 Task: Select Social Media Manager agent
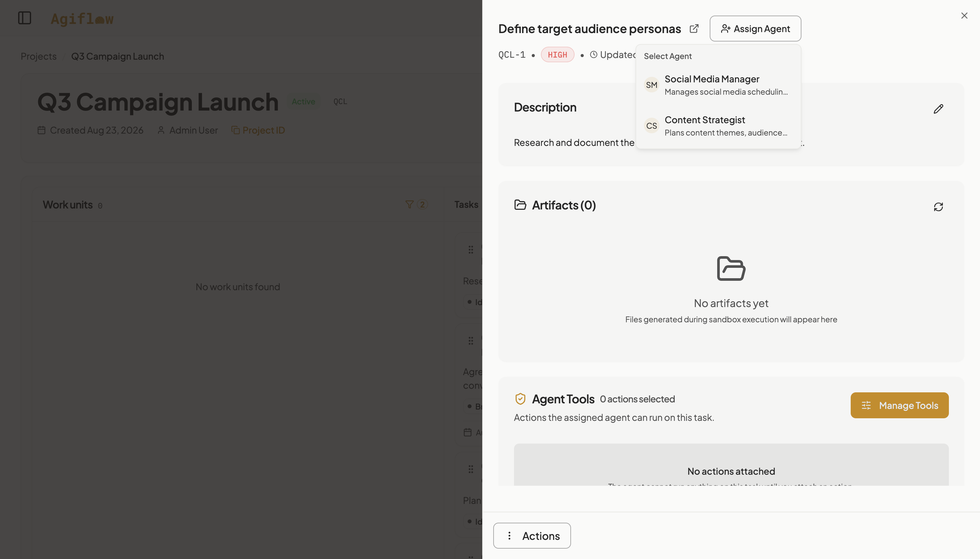718,85
